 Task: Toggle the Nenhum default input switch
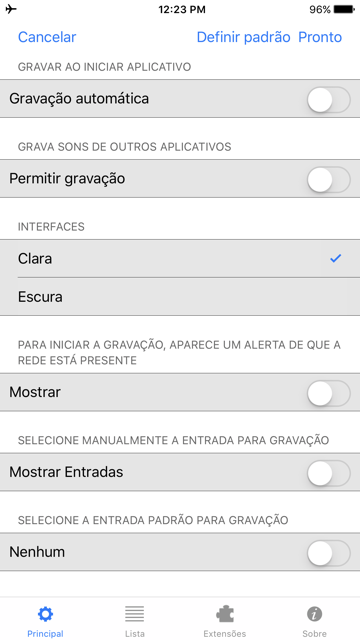click(x=329, y=553)
